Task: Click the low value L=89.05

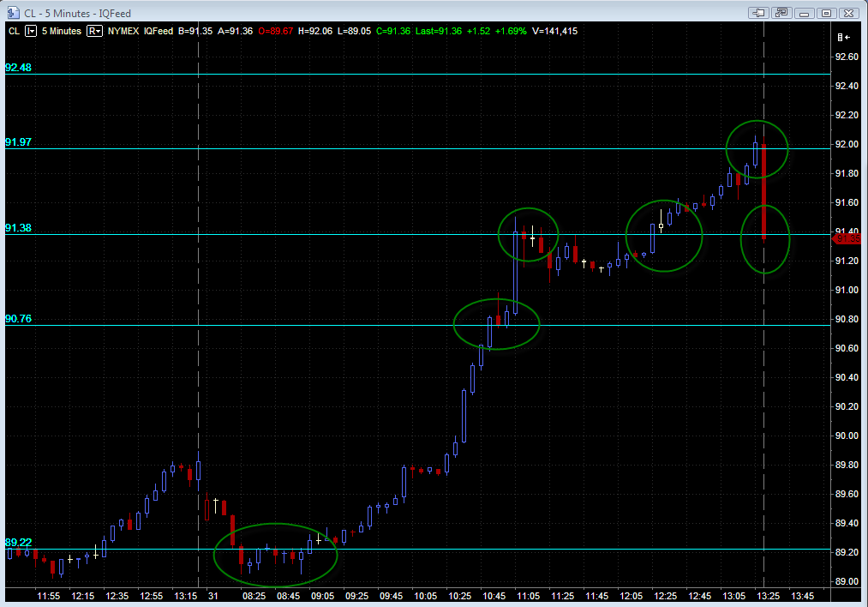Action: [354, 31]
